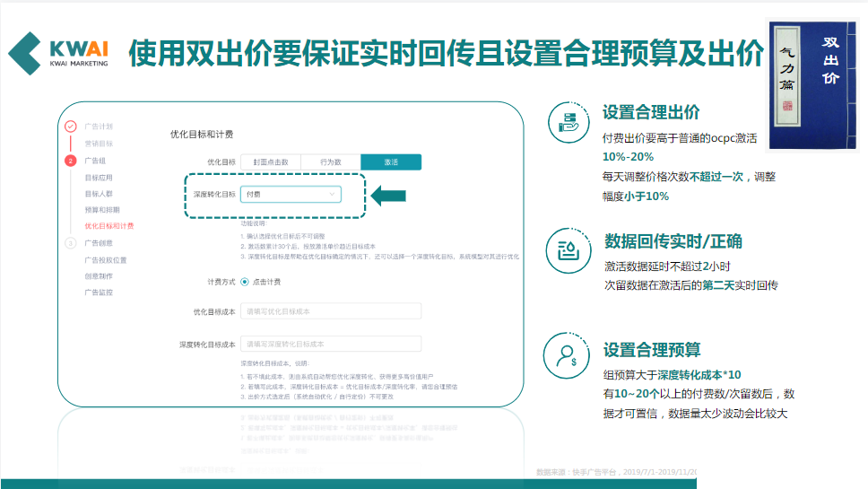Image resolution: width=868 pixels, height=489 pixels.
Task: Open 创意制作 in the sidebar
Action: click(99, 276)
